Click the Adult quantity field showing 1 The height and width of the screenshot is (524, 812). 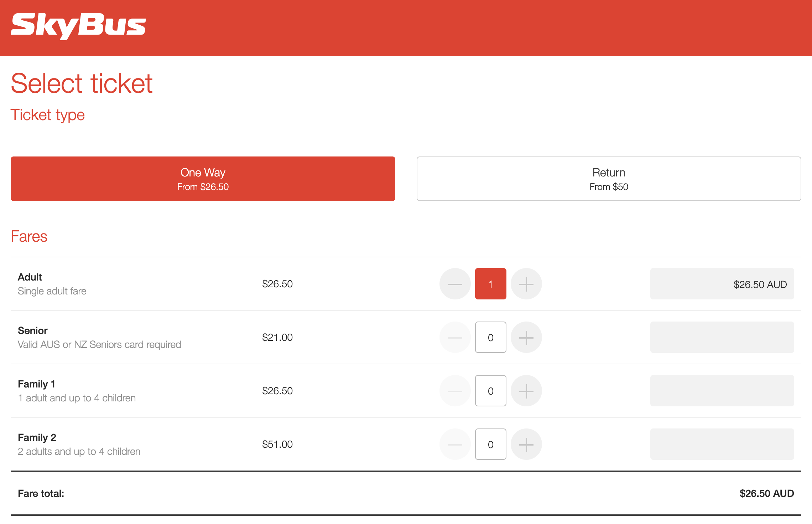(x=490, y=284)
